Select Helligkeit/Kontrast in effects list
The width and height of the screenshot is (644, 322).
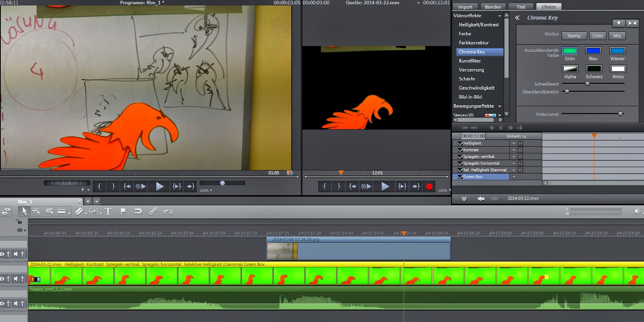pyautogui.click(x=479, y=25)
